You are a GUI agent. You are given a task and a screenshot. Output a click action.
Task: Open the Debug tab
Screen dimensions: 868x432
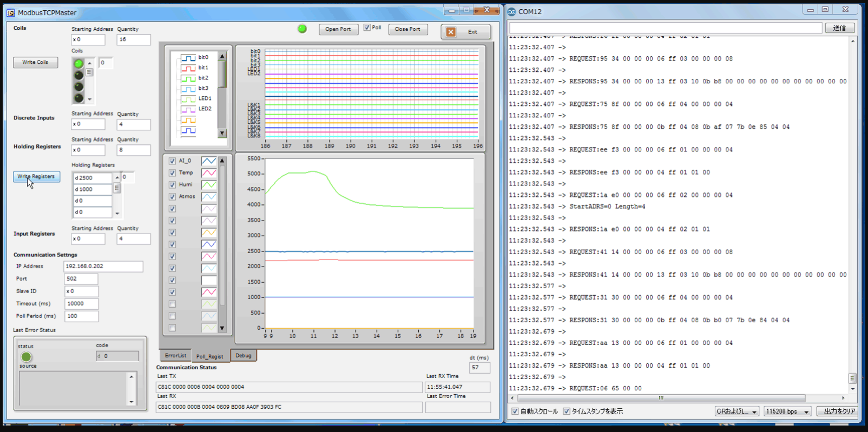243,356
